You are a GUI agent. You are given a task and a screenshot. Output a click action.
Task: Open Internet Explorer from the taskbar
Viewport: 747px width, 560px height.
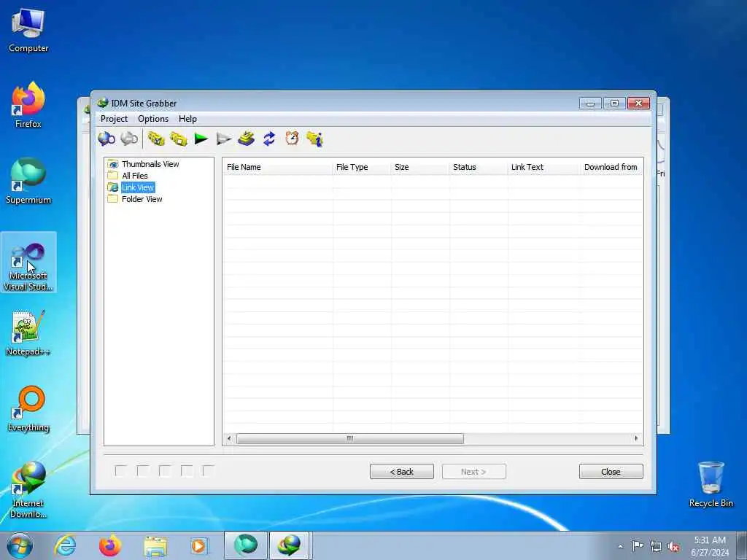pos(65,545)
